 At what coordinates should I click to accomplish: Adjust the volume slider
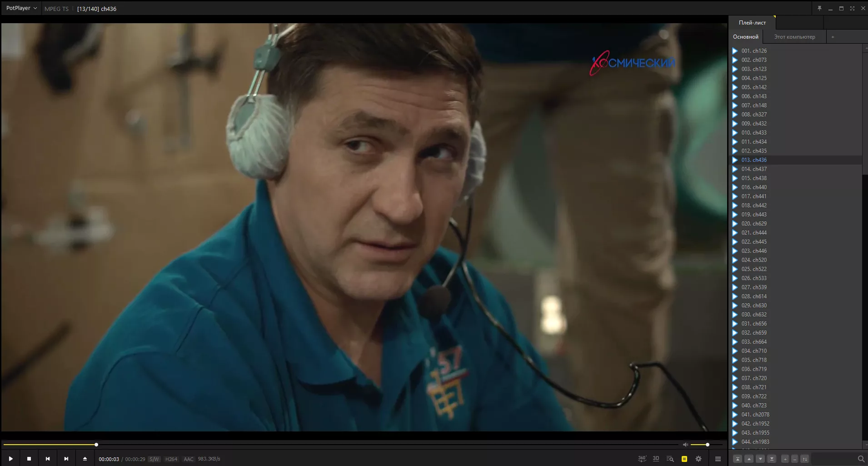tap(707, 445)
